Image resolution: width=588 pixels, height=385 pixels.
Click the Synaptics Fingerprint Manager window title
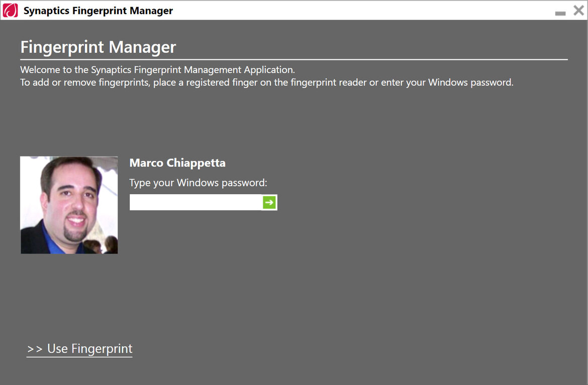(x=98, y=11)
